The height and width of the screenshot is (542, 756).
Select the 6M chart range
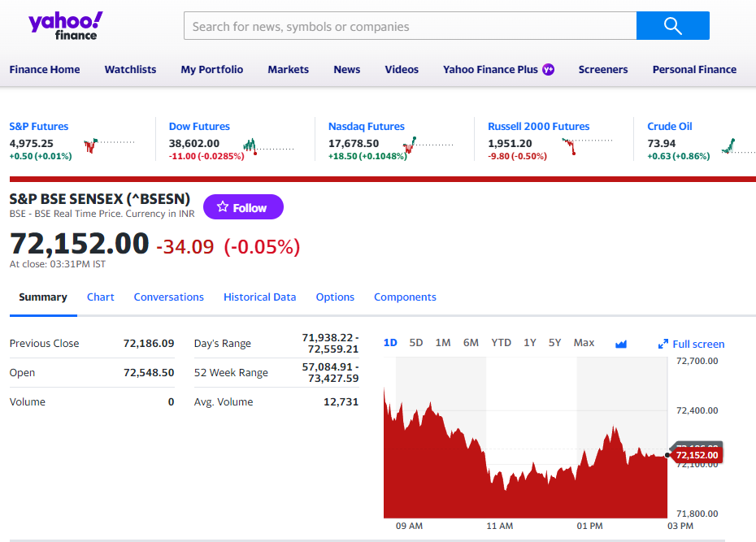[471, 343]
